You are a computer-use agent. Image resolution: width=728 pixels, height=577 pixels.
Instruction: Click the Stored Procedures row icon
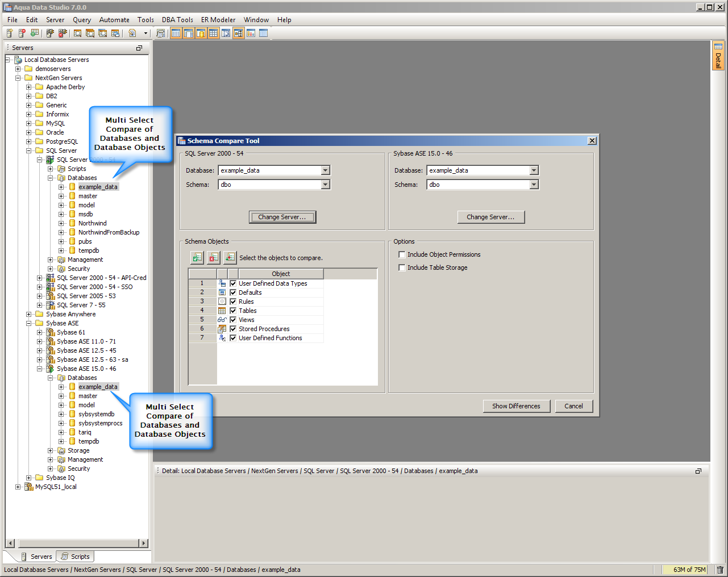(x=222, y=329)
